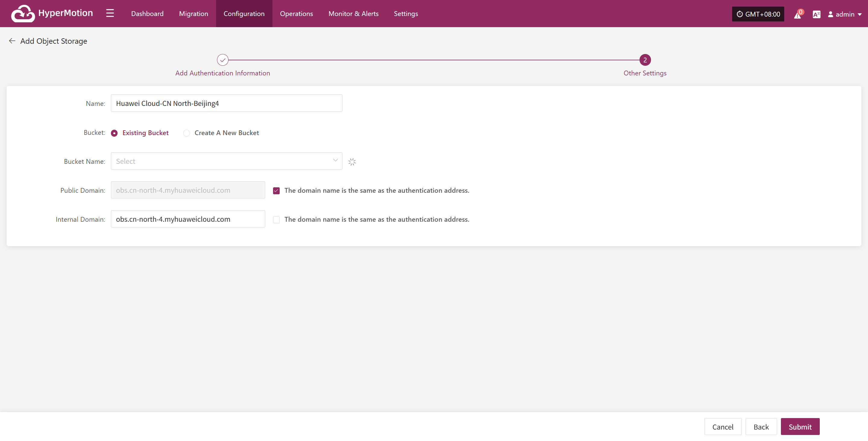This screenshot has width=868, height=441.
Task: Open the Operations menu
Action: coord(297,14)
